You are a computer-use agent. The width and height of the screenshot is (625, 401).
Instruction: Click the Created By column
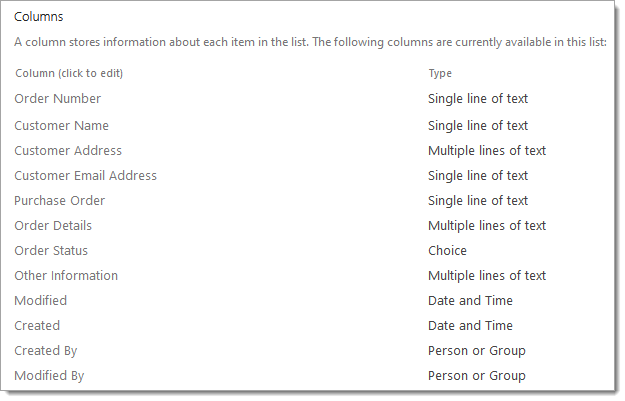(x=46, y=351)
